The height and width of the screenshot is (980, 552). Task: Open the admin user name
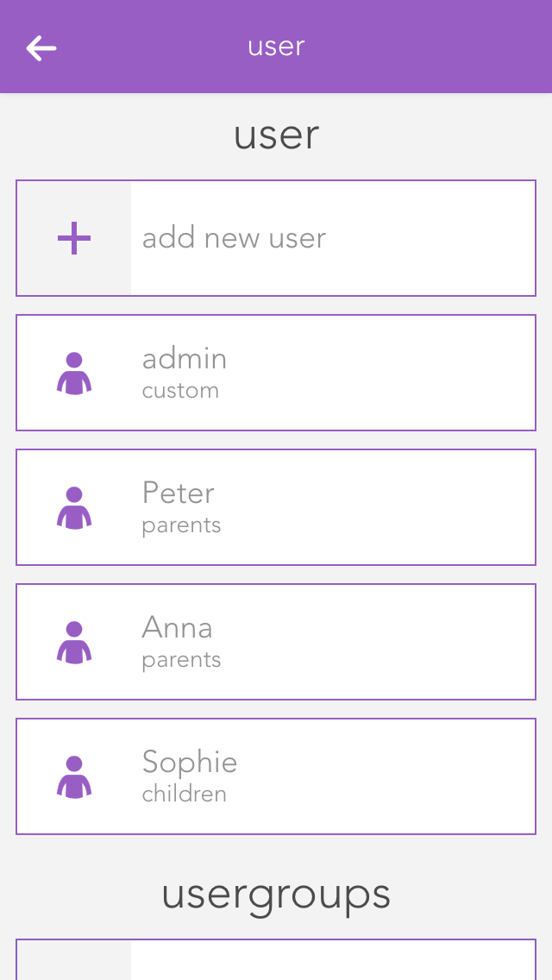[185, 359]
